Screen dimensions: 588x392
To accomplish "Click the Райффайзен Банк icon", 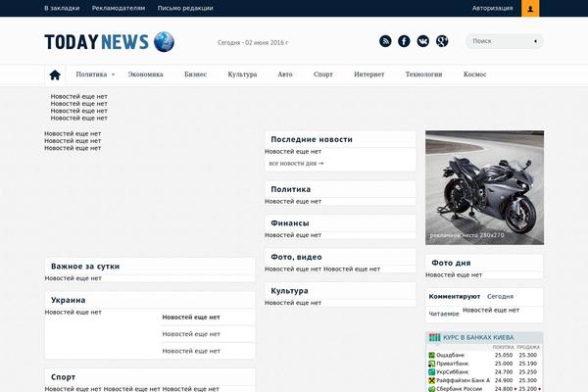I will click(431, 380).
